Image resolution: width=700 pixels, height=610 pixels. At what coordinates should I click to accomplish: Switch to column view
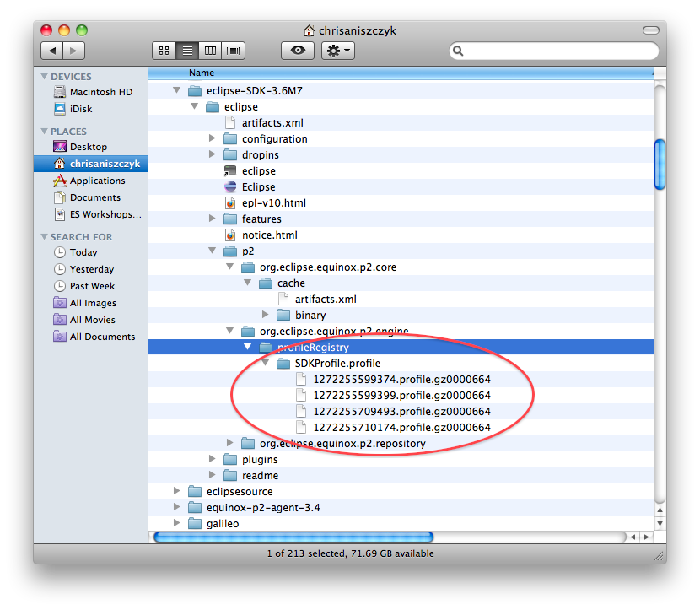point(210,51)
